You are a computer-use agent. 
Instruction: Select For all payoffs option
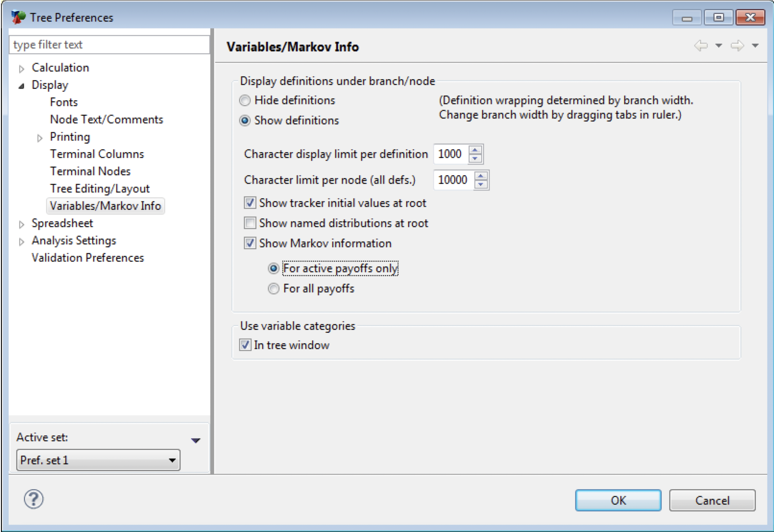click(x=274, y=289)
